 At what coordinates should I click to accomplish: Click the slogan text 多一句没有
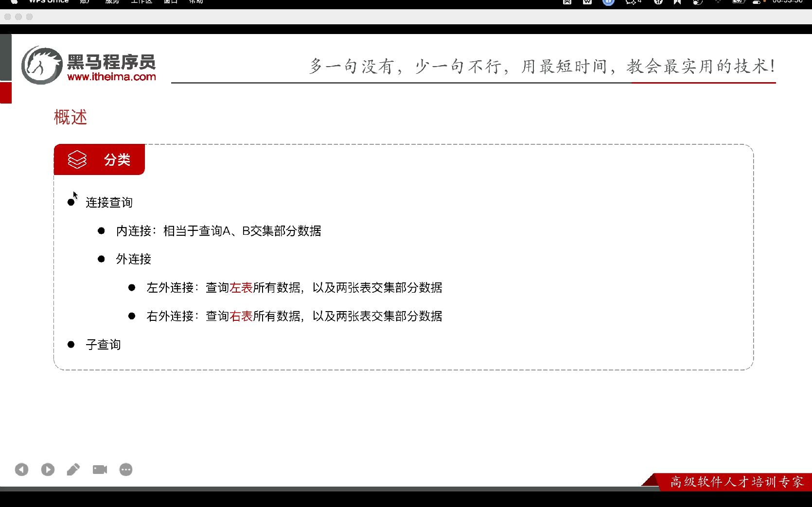(x=351, y=66)
